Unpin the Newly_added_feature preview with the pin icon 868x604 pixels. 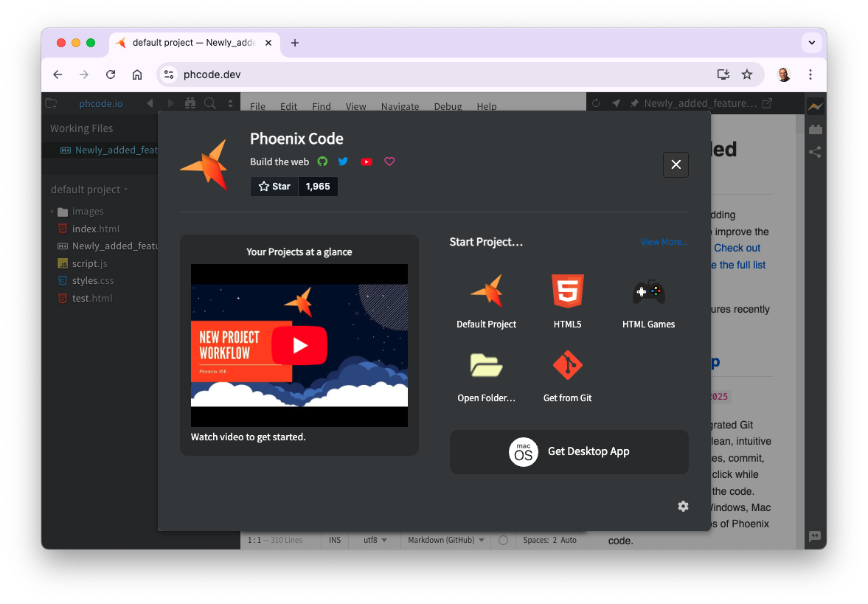[x=633, y=103]
